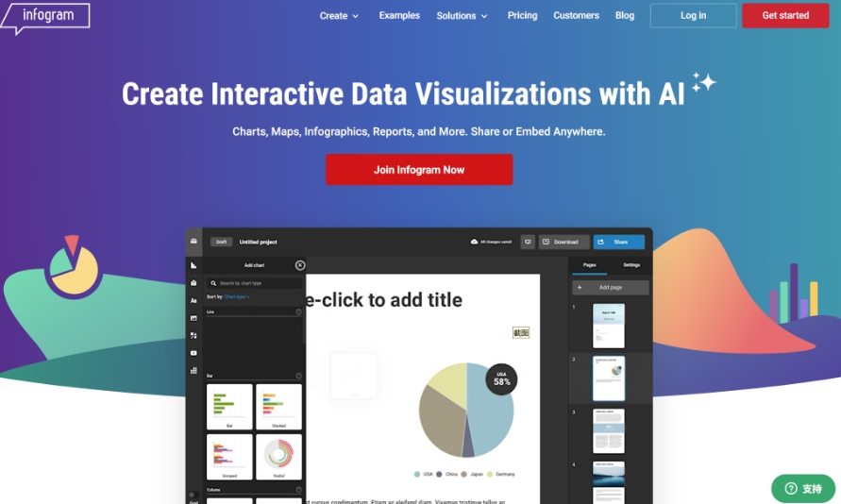Open the Pricing page
The height and width of the screenshot is (504, 841).
point(522,15)
